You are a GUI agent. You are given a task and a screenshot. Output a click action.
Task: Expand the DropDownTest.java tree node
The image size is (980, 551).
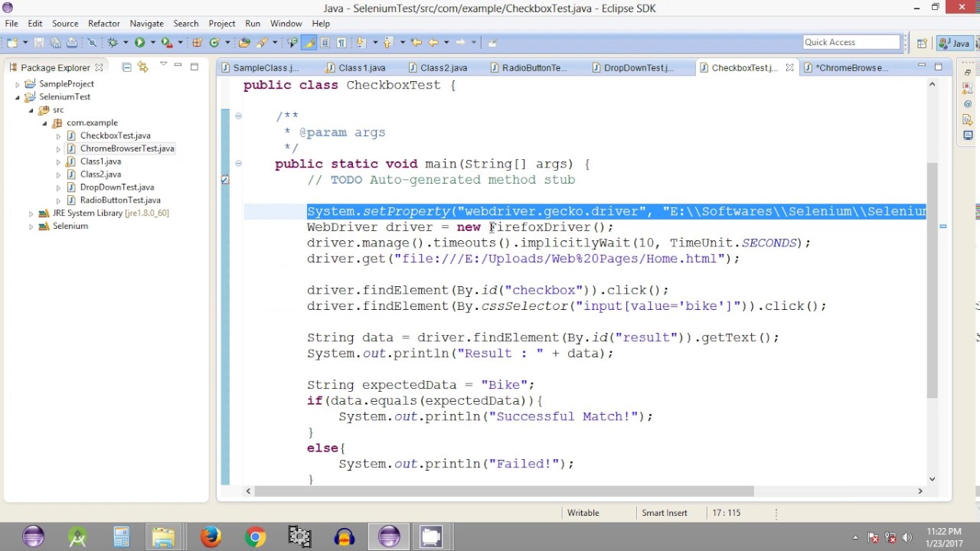[59, 187]
